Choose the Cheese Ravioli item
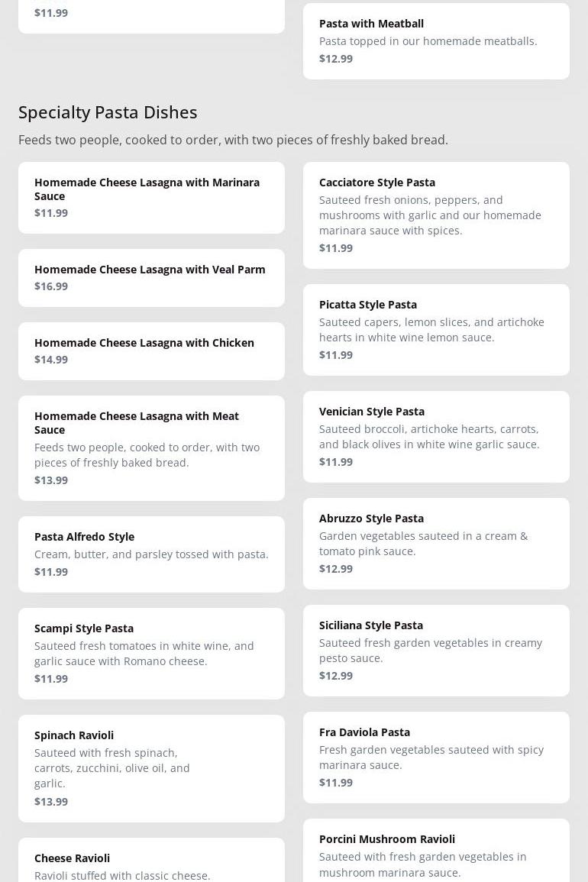The height and width of the screenshot is (882, 588). coord(151,863)
